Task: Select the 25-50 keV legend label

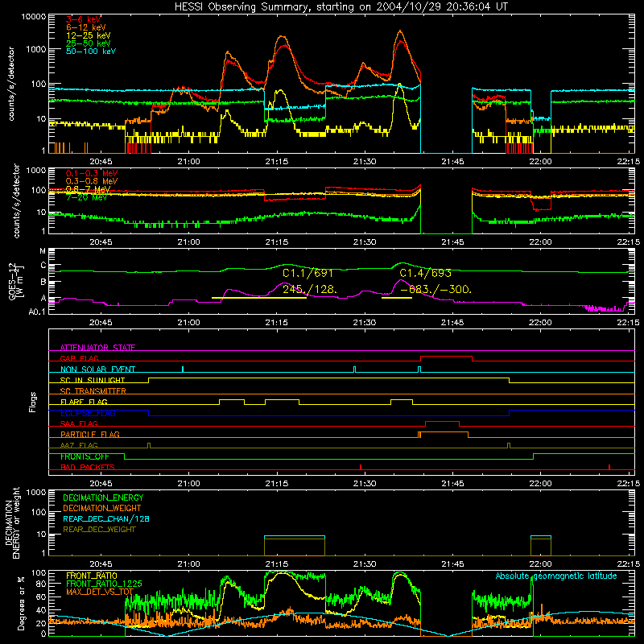Action: point(89,43)
